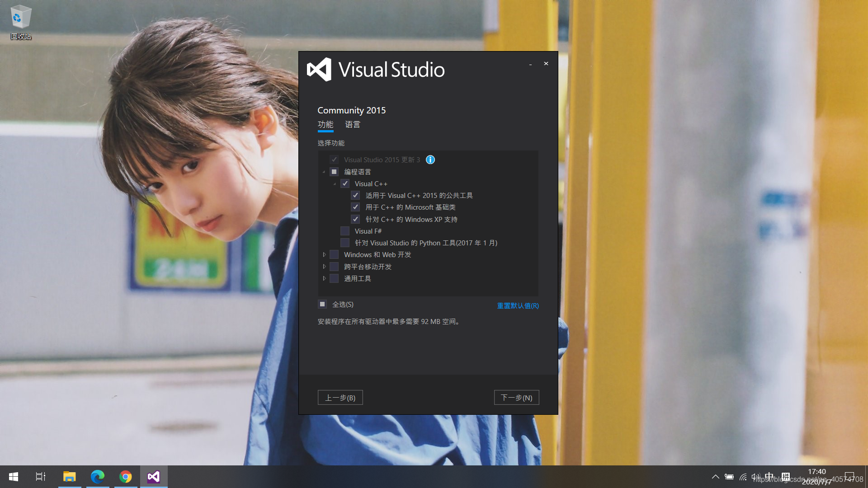The image size is (868, 488).
Task: Open volume control in system tray
Action: pos(755,477)
